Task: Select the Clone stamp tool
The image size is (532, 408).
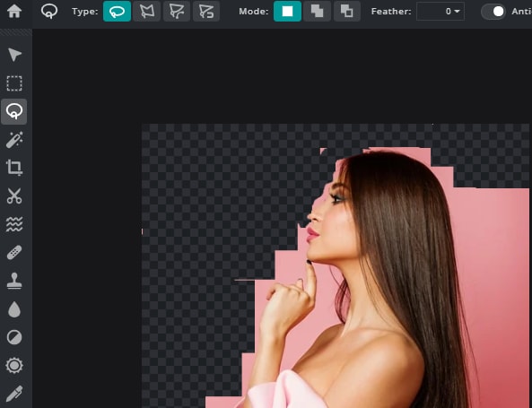Action: 14,281
